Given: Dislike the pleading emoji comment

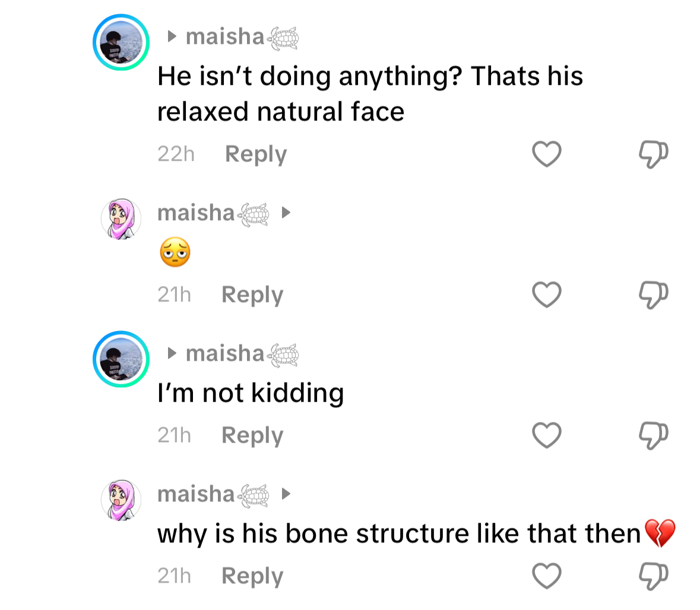Looking at the screenshot, I should 653,295.
